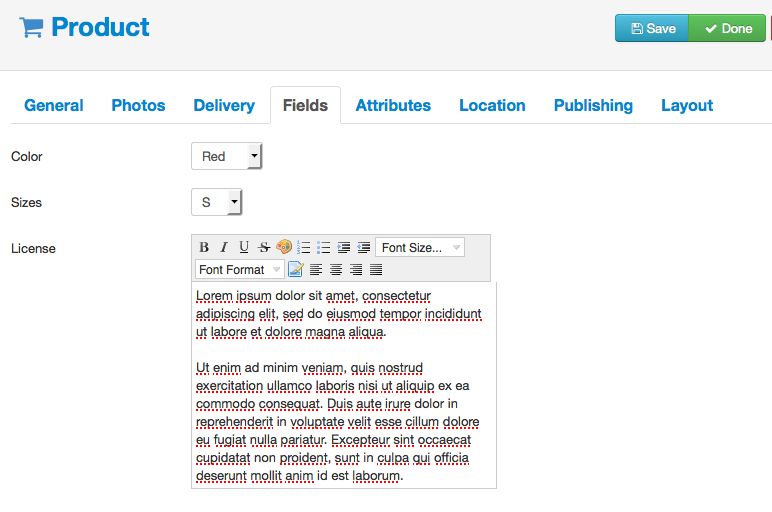Open the Font Format dropdown
Image resolution: width=772 pixels, height=512 pixels.
click(x=240, y=269)
